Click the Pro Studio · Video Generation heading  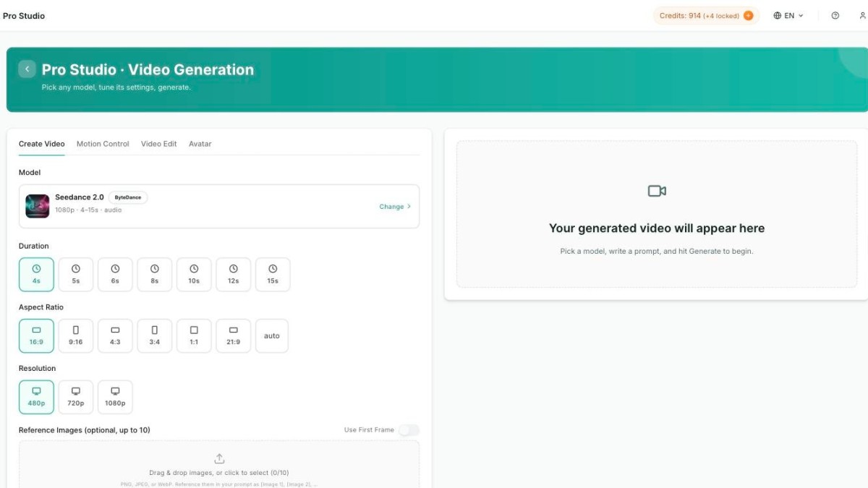click(148, 69)
